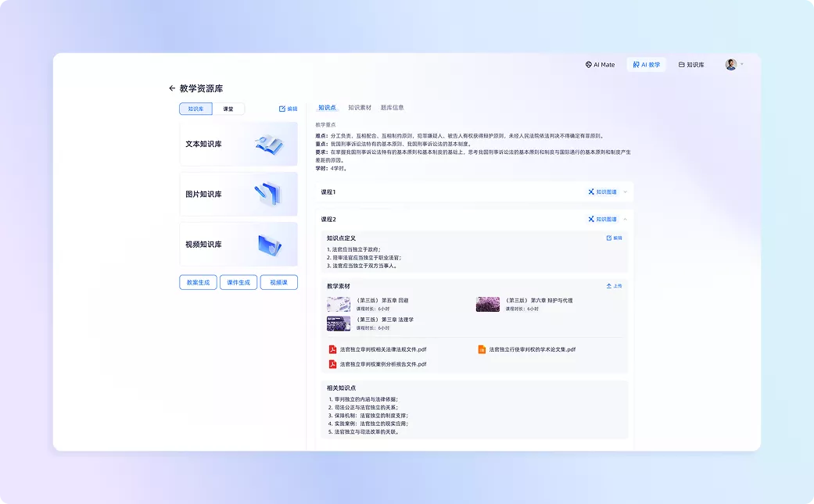
Task: Select the 知识点 tab
Action: click(x=327, y=108)
